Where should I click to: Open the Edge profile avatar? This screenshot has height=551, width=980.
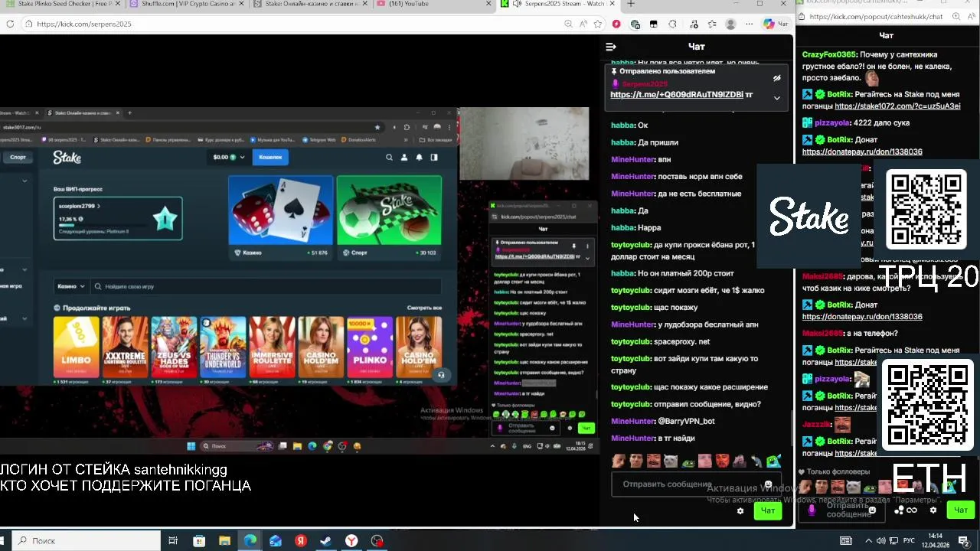(x=730, y=24)
